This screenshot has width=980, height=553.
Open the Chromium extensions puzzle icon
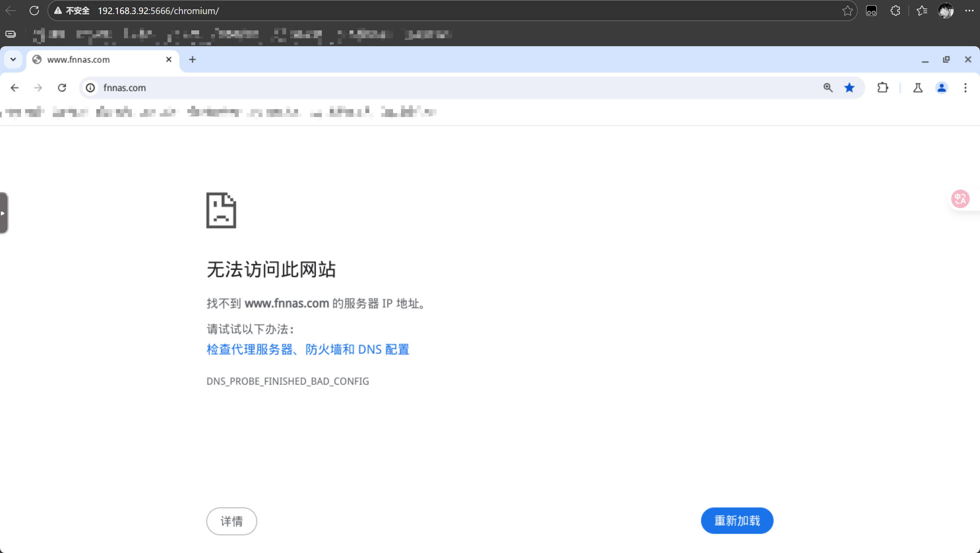882,88
